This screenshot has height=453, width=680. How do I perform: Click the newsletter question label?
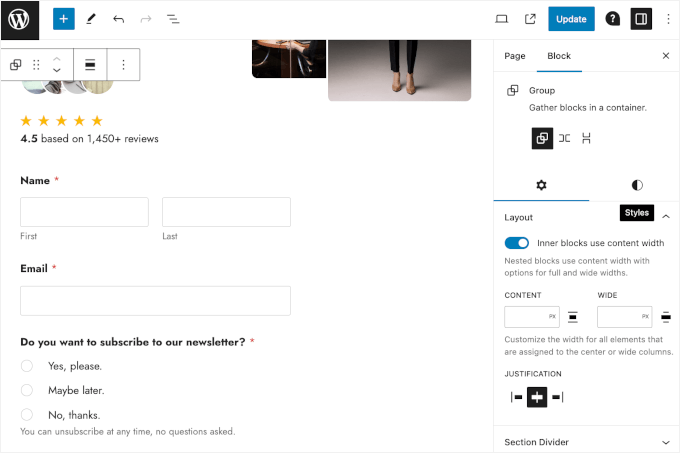click(133, 342)
